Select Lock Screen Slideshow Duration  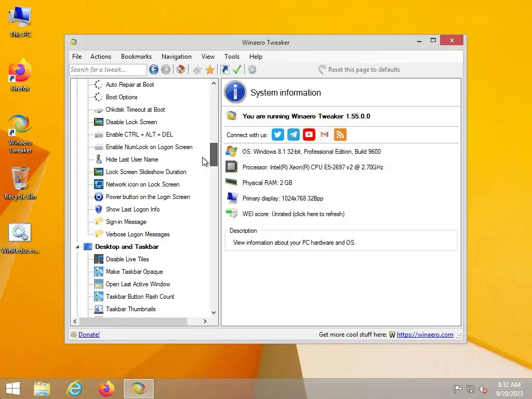pos(146,172)
